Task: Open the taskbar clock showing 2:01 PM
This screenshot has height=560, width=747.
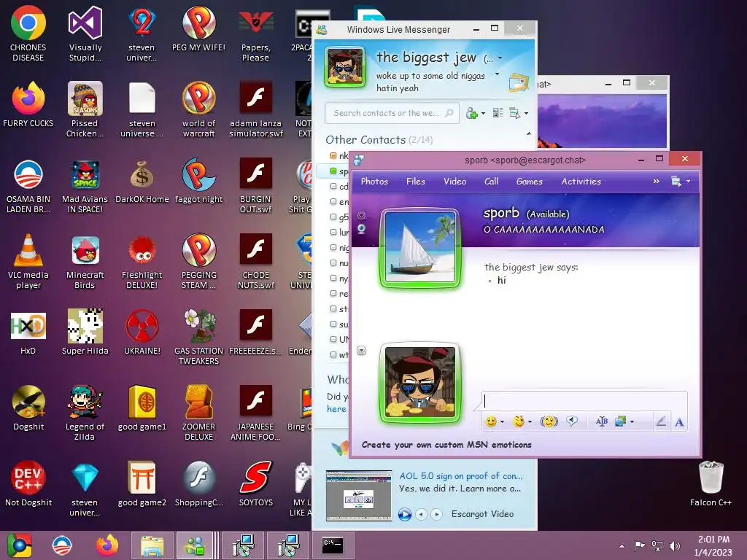Action: pos(713,545)
